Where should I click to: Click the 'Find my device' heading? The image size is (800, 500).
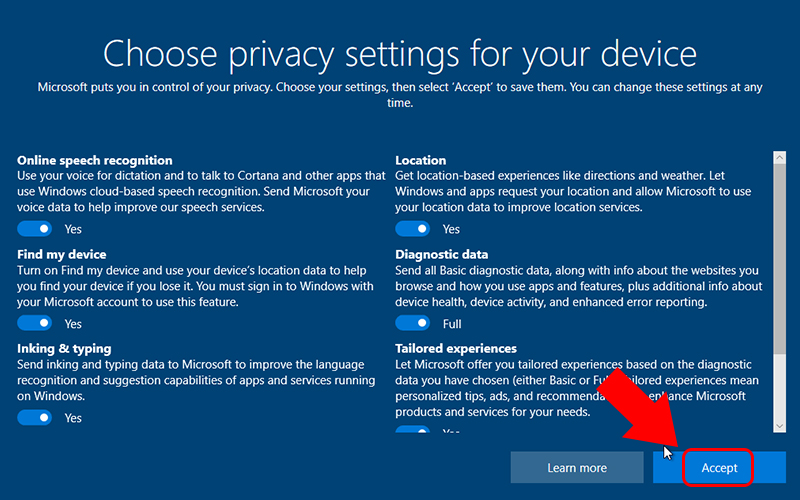point(62,254)
